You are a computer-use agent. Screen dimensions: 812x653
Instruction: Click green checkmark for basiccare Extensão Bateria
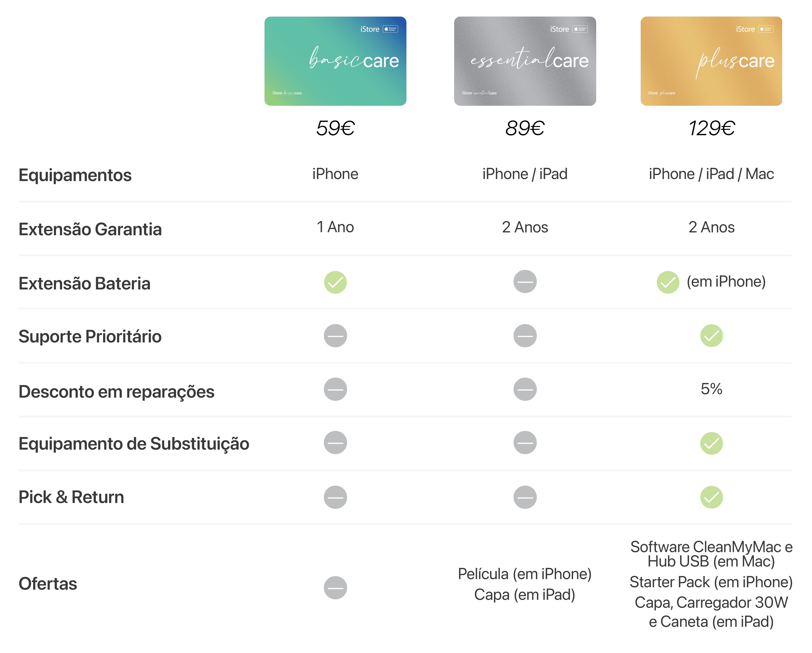335,282
